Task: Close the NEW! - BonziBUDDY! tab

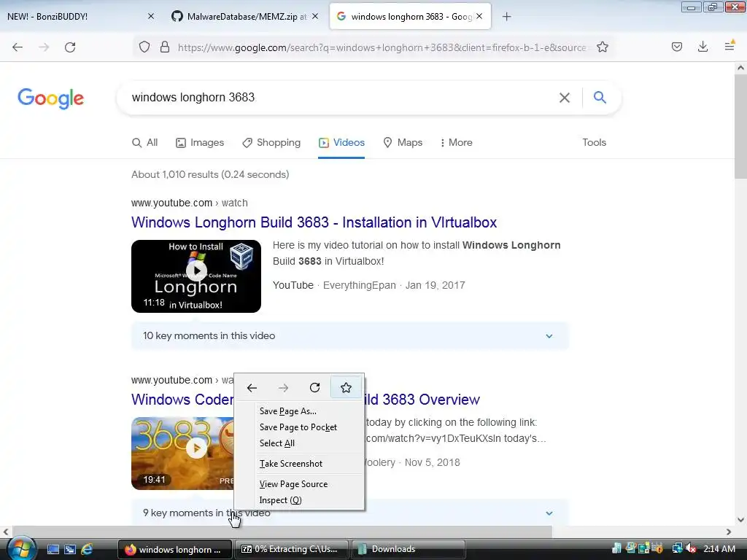Action: [x=150, y=16]
